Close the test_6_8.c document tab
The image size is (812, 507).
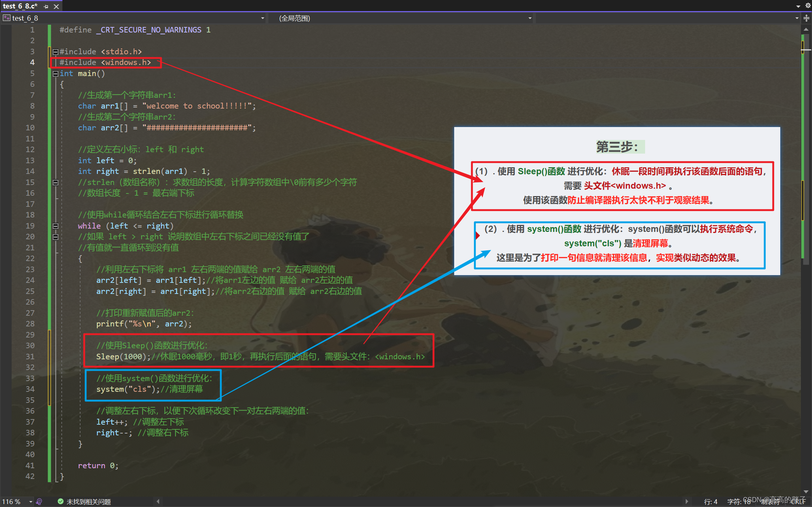click(56, 7)
